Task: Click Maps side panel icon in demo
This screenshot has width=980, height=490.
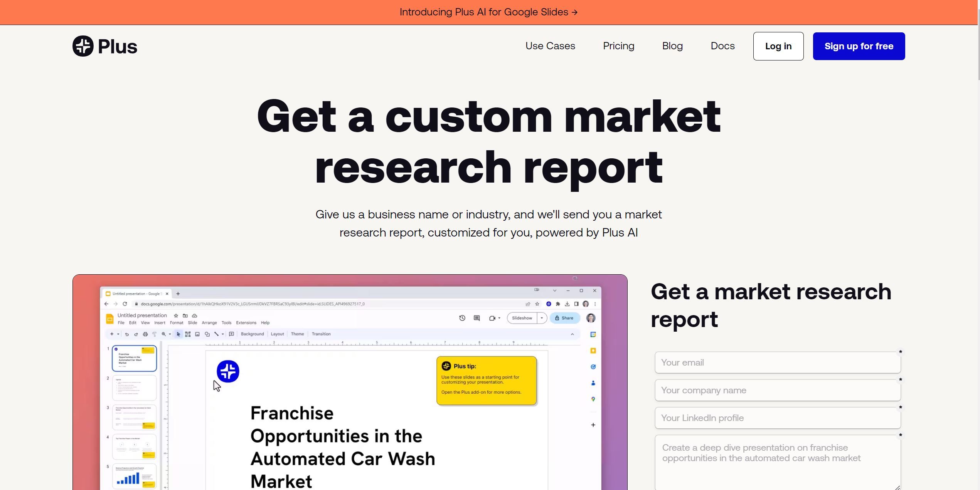Action: (x=593, y=399)
